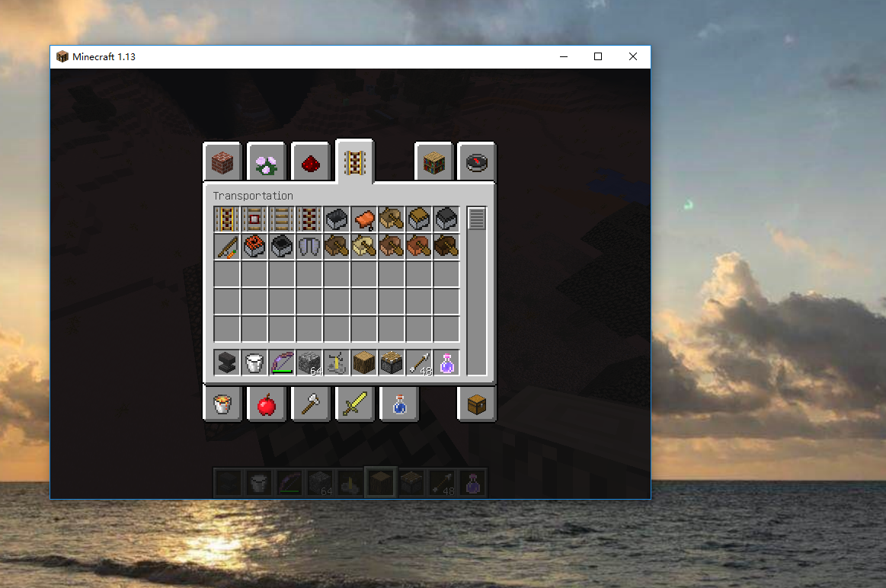Screen dimensions: 886x588
Task: Grab the Minecart with Hopper
Action: [282, 247]
